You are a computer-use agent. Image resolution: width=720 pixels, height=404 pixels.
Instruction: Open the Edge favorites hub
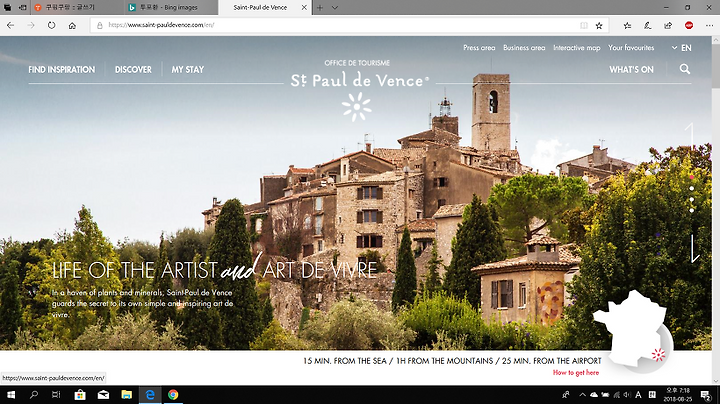pos(627,25)
